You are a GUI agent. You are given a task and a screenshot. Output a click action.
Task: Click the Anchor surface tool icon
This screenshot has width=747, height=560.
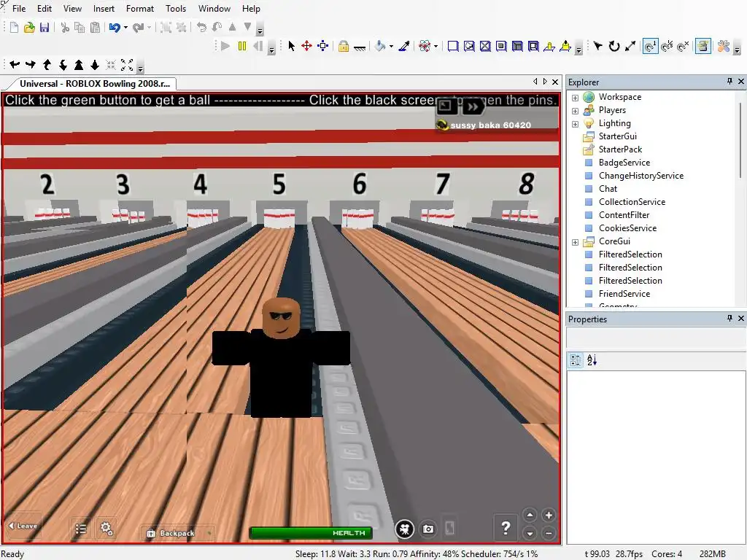pos(360,47)
